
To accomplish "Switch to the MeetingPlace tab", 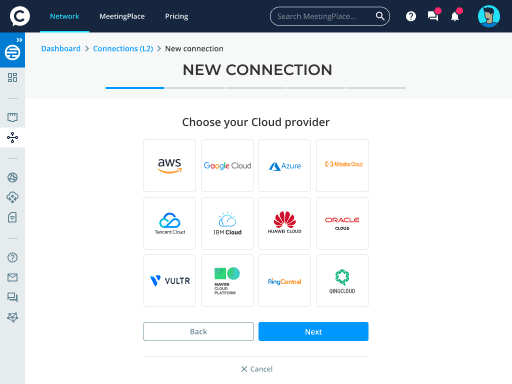I will [122, 16].
